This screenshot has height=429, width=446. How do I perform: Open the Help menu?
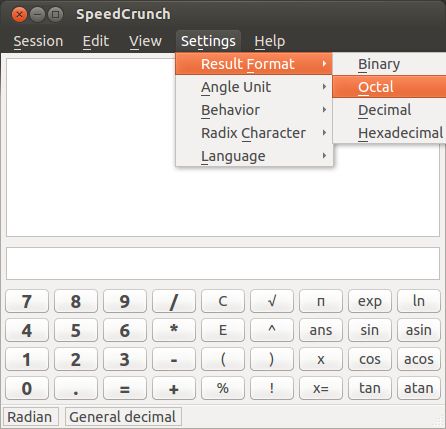point(269,41)
